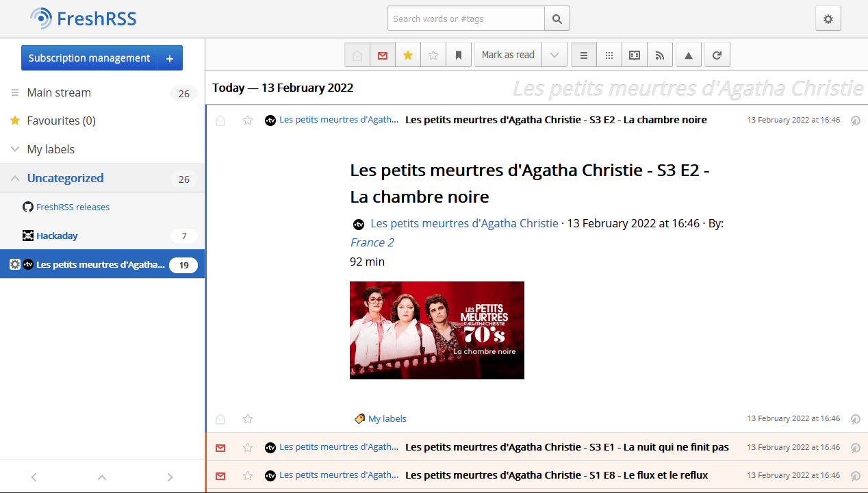This screenshot has width=868, height=493.
Task: Click the GitHub icon next to FreshRSS releases
Action: pos(28,207)
